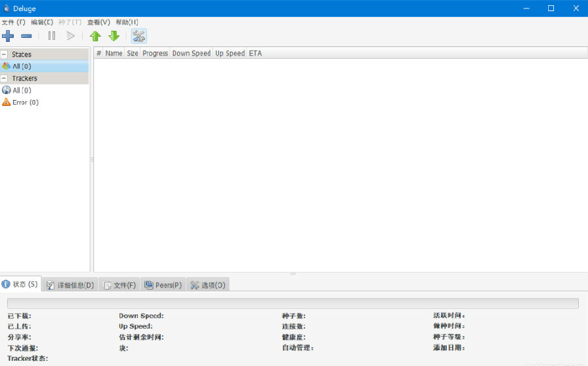Open the 选项(O) tab
Viewport: 588px width, 366px height.
point(208,285)
